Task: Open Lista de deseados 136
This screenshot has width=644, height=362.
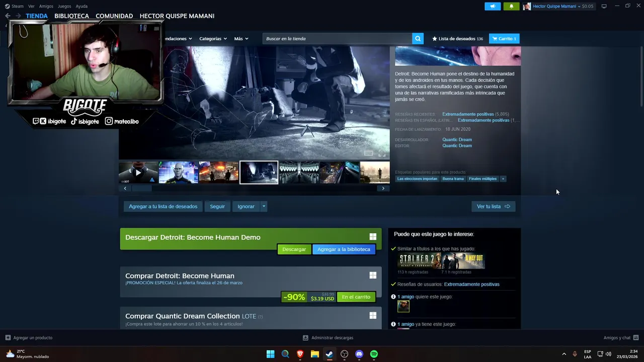Action: tap(457, 39)
